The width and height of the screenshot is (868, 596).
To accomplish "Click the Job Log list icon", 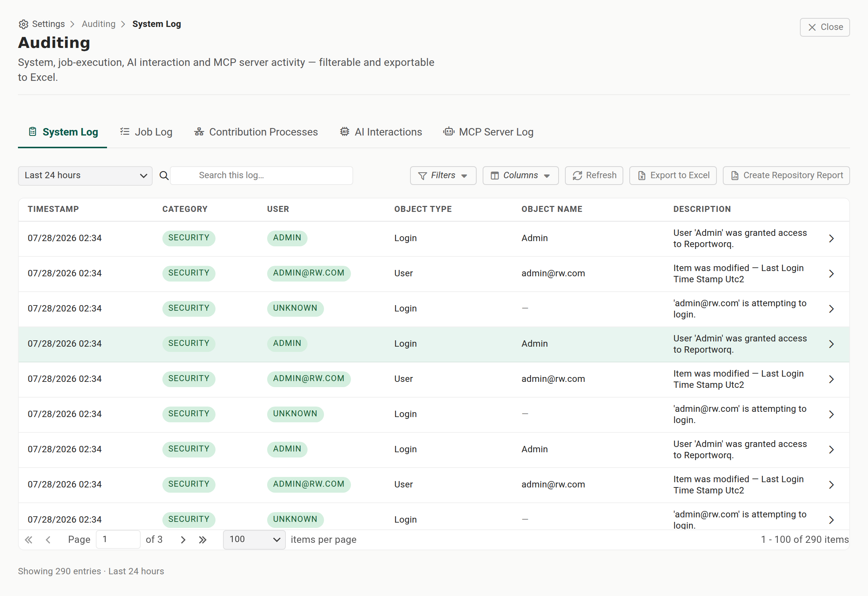I will (x=125, y=132).
